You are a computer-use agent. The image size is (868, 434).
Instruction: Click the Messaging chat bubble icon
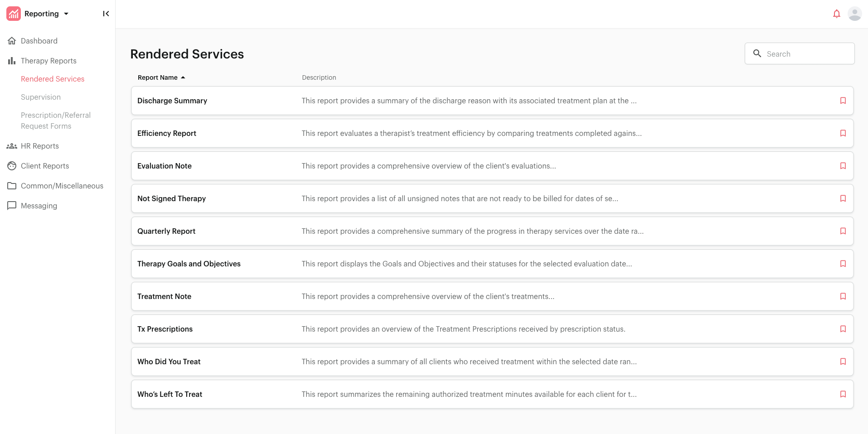point(12,206)
